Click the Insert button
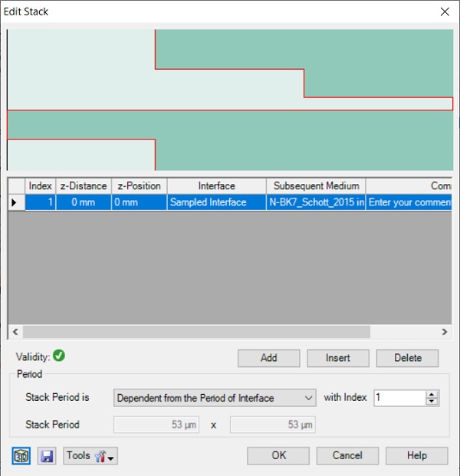The height and width of the screenshot is (476, 460). point(338,358)
